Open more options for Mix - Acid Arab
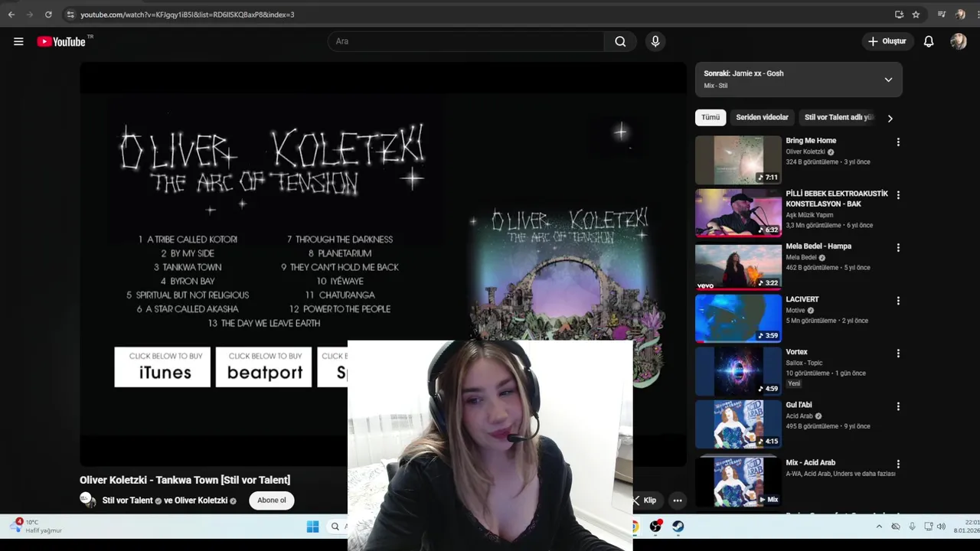 tap(898, 464)
